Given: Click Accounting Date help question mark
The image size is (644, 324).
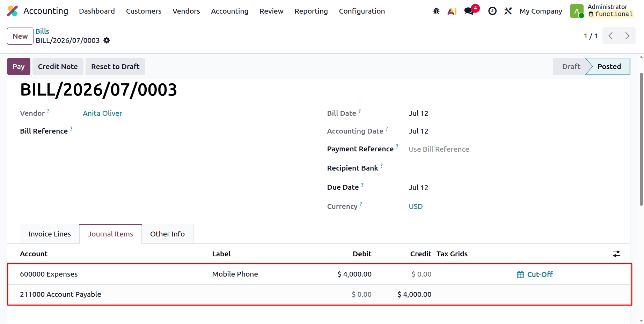Looking at the screenshot, I should (387, 129).
